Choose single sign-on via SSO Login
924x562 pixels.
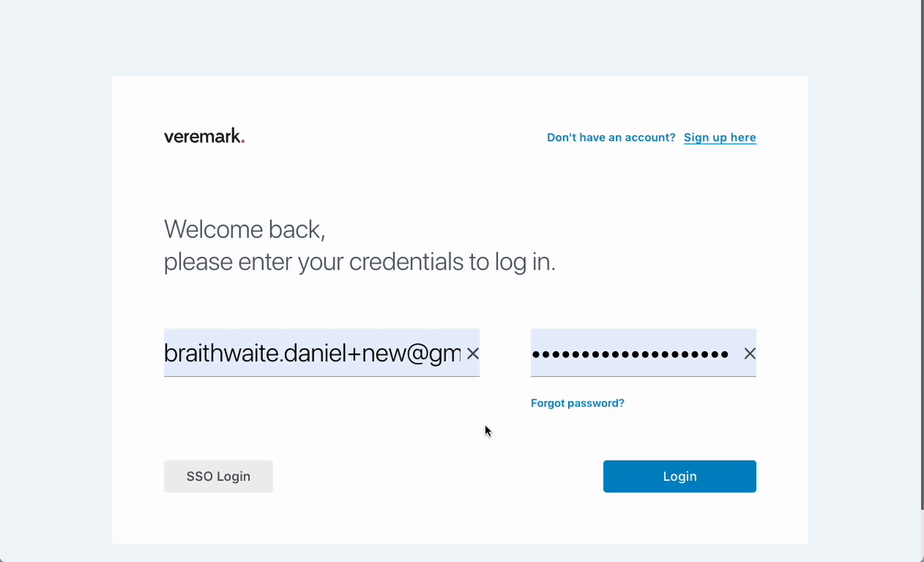point(219,476)
